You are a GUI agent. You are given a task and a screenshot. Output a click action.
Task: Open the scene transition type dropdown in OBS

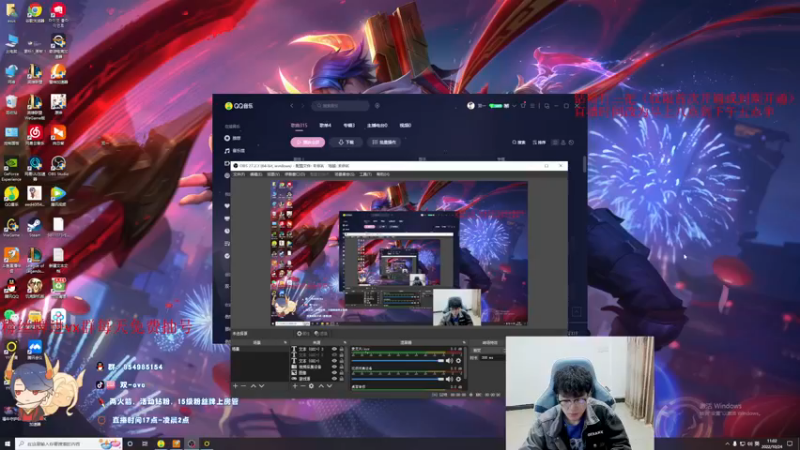coord(488,350)
